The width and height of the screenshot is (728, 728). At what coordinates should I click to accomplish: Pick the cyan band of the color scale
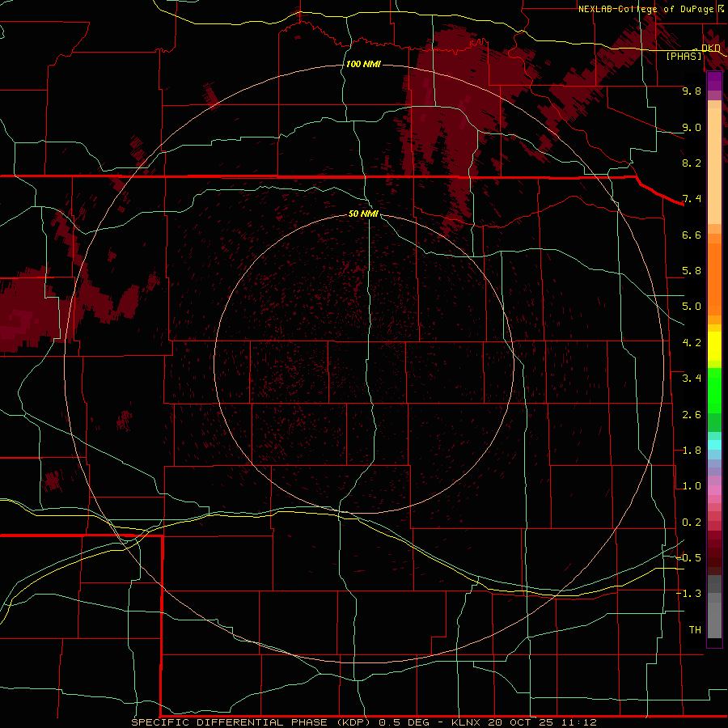pos(714,444)
